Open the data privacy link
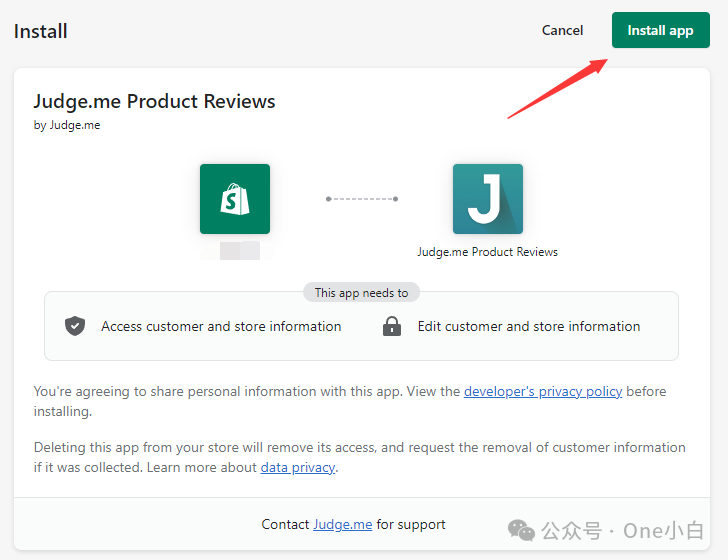 click(298, 467)
